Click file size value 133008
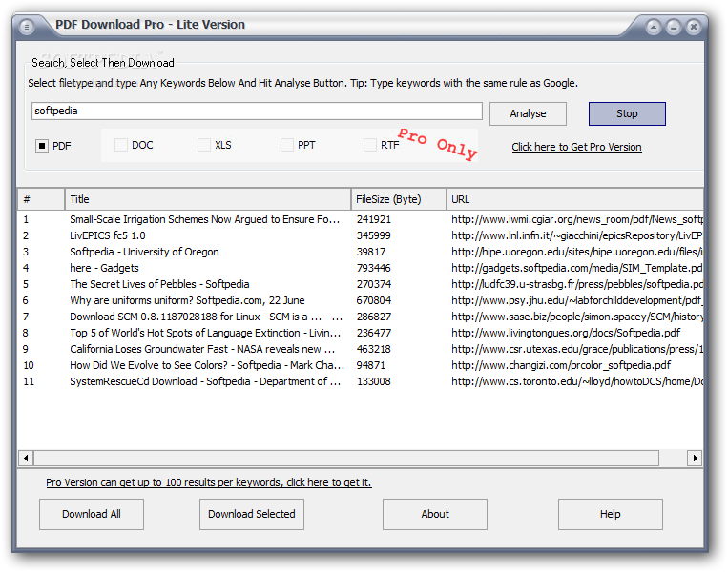Screen dimensions: 728x572 click(x=374, y=381)
